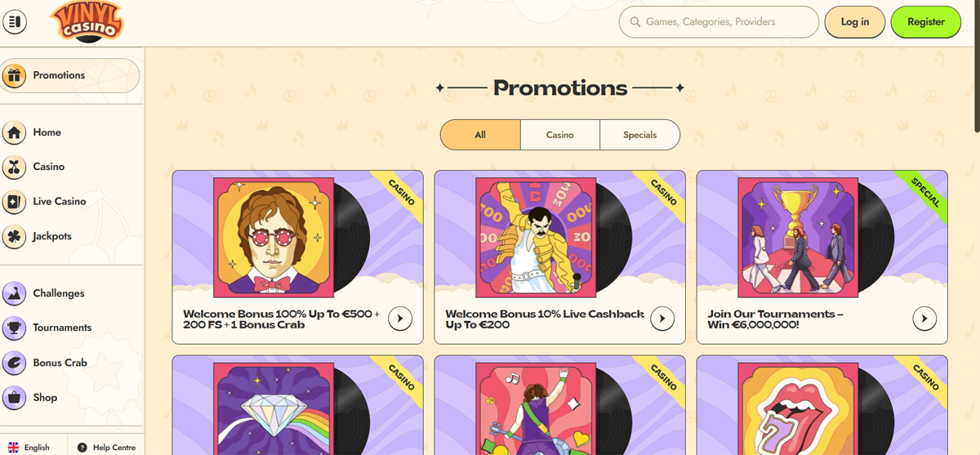Open Live Casino card icon
980x455 pixels.
click(x=14, y=202)
